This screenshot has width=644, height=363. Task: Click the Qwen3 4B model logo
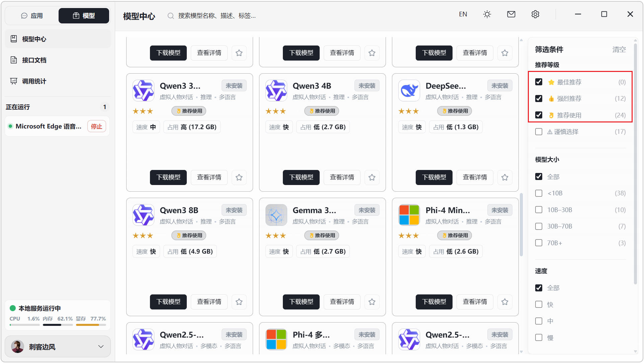coord(276,91)
